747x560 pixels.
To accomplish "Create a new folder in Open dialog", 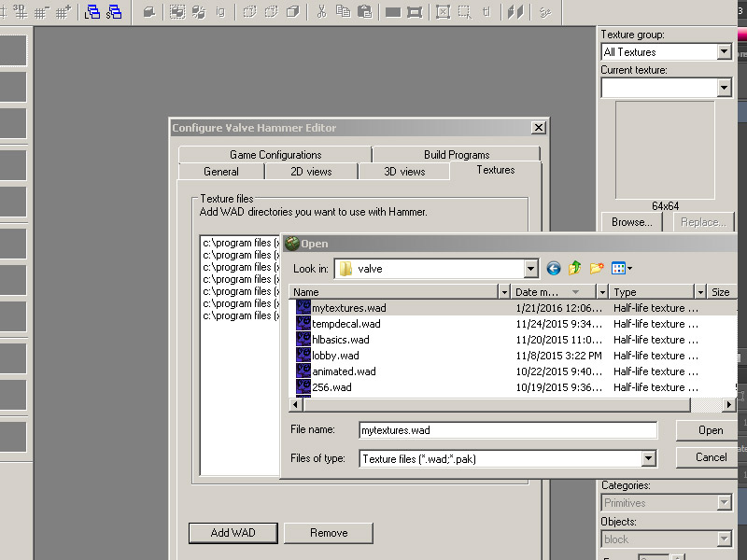I will 597,269.
